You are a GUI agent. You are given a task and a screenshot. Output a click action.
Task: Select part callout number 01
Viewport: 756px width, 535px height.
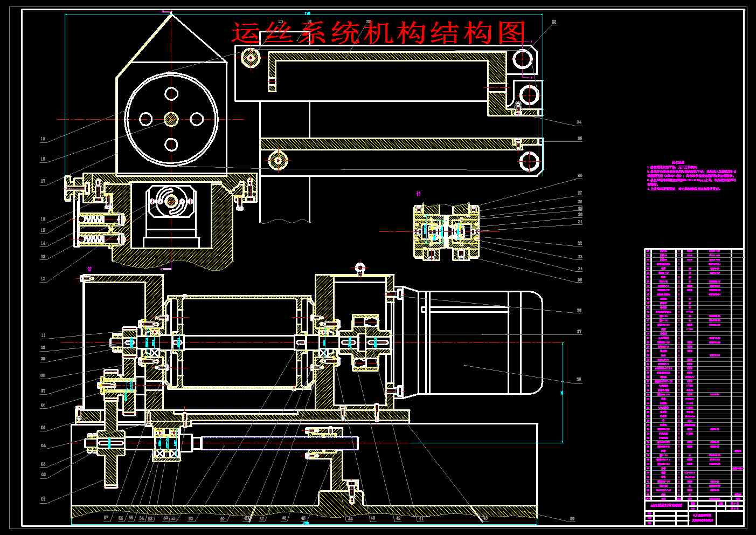[43, 499]
